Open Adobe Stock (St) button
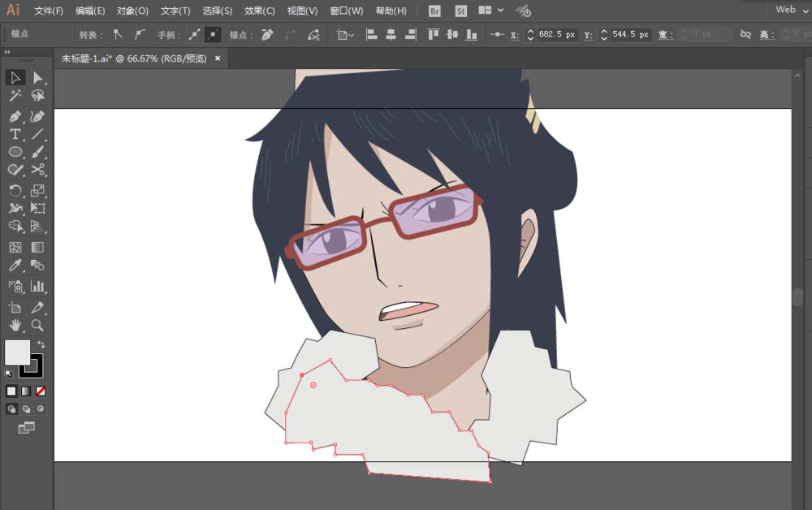The image size is (812, 510). click(x=461, y=11)
